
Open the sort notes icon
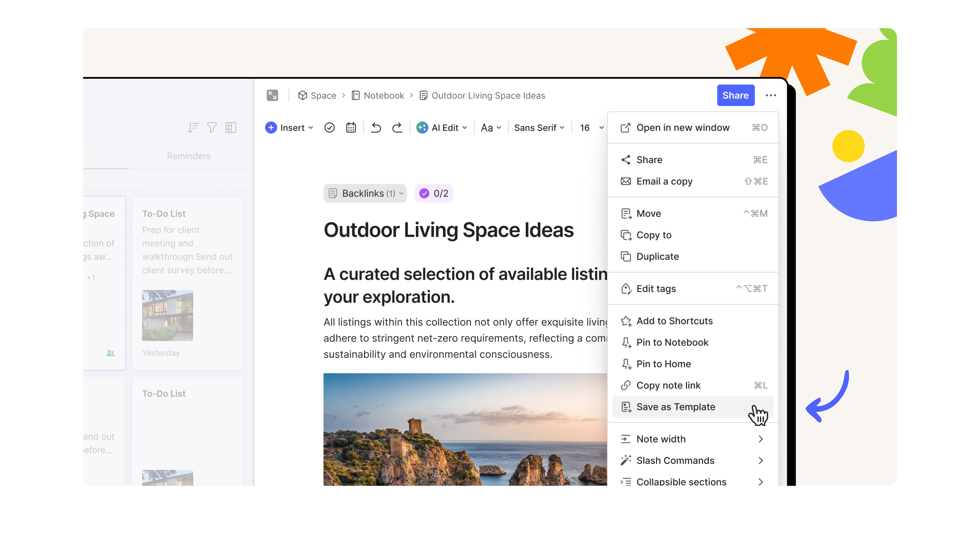[193, 127]
